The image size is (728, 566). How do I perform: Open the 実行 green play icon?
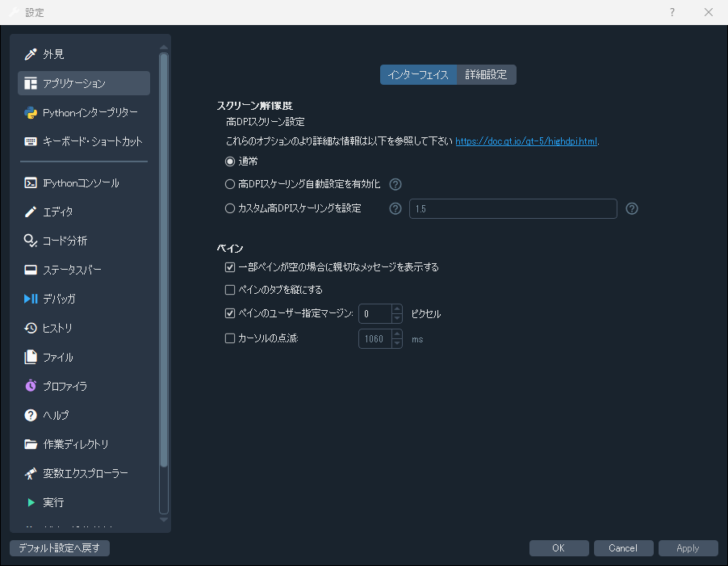pos(31,502)
